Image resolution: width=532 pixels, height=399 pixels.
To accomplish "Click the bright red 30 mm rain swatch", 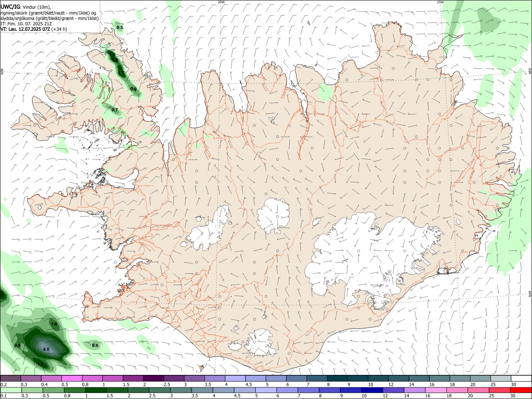I will click(520, 390).
